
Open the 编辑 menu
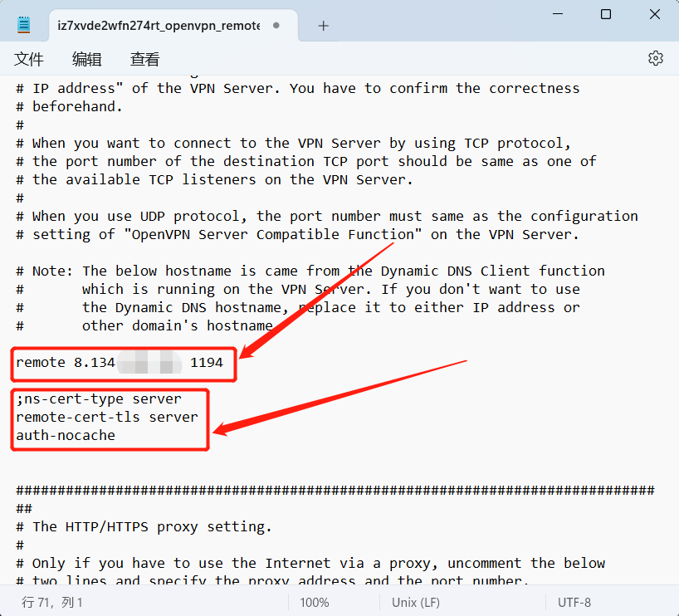[86, 59]
